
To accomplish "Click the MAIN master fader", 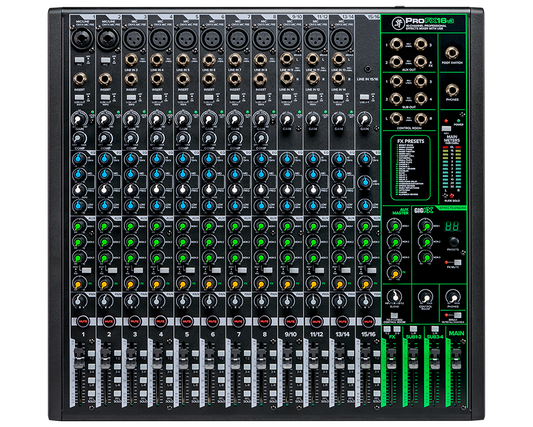I will 456,359.
